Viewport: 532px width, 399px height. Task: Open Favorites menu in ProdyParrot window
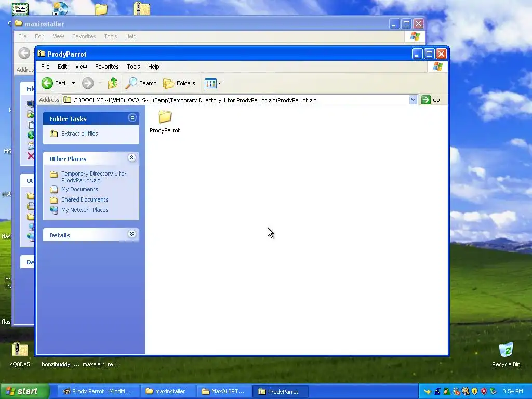pyautogui.click(x=107, y=66)
